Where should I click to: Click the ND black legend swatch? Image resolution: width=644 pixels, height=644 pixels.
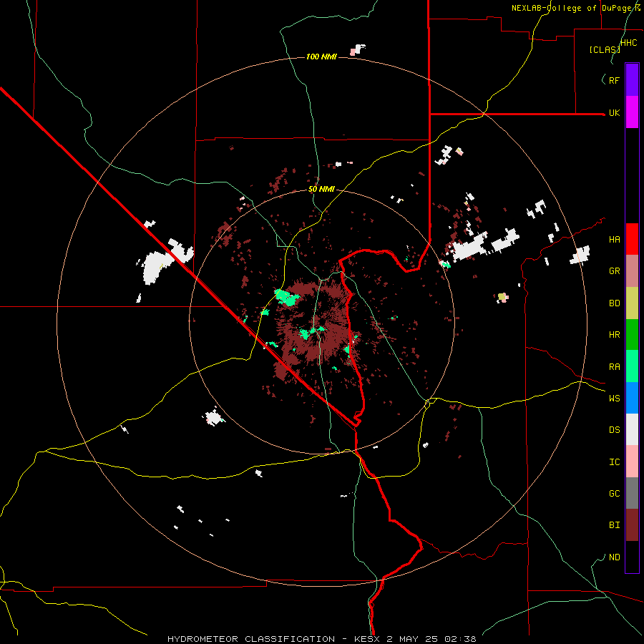pos(632,557)
